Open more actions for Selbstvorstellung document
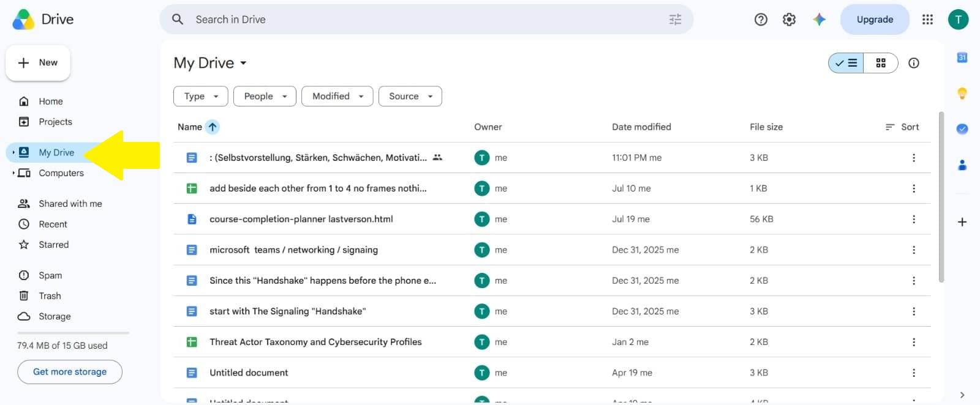Viewport: 980px width, 405px height. coord(914,158)
